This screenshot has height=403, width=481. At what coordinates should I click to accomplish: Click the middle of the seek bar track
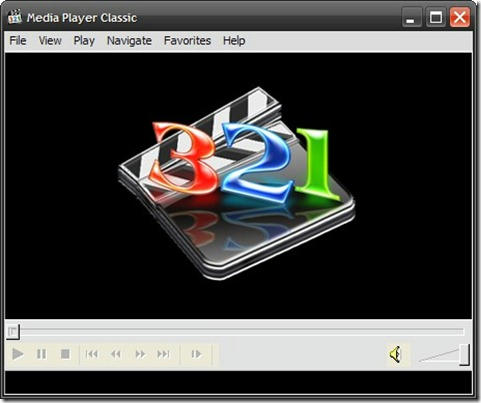239,331
